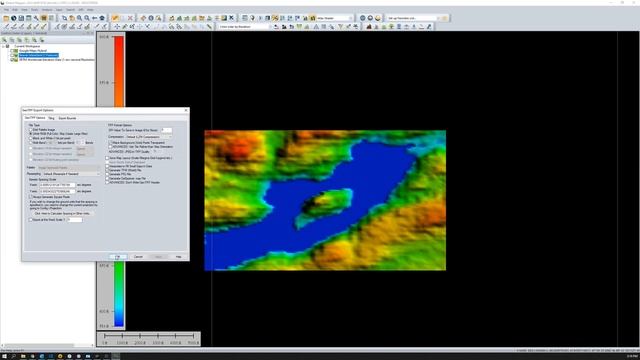The height and width of the screenshot is (360, 640).
Task: Toggle Google Maps Hybrid layer visibility checkbox
Action: coord(12,51)
